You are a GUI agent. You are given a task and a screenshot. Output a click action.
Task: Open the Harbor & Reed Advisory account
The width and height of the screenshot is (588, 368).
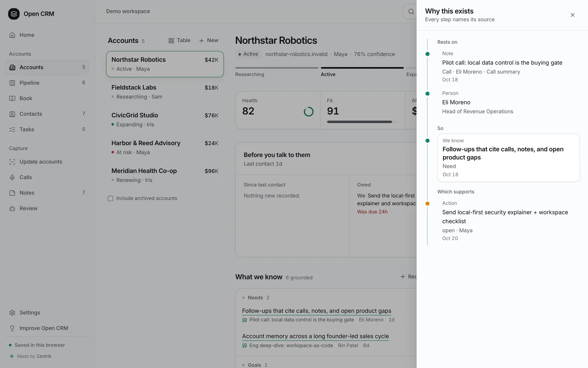(165, 148)
